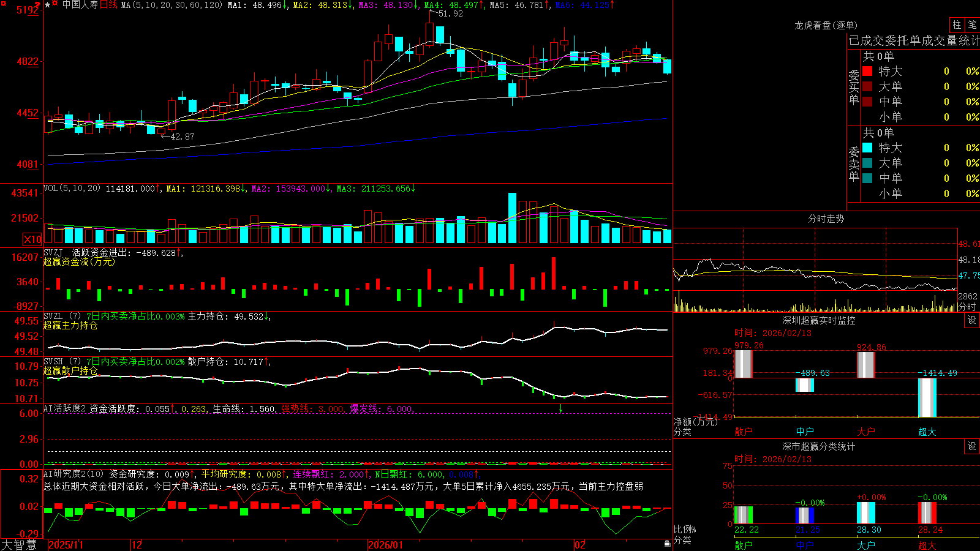Click 散户 label in the classification statistics
This screenshot has width=980, height=551.
point(744,545)
